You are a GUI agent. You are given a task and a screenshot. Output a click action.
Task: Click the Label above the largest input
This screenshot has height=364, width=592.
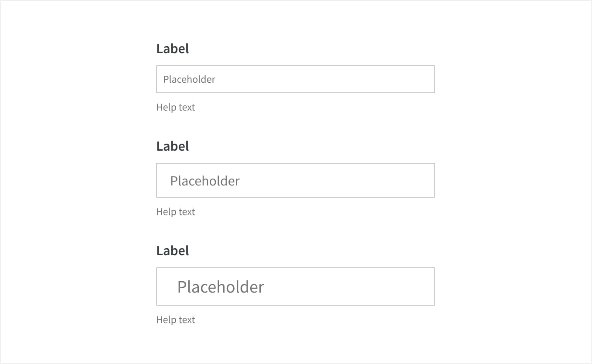(173, 251)
